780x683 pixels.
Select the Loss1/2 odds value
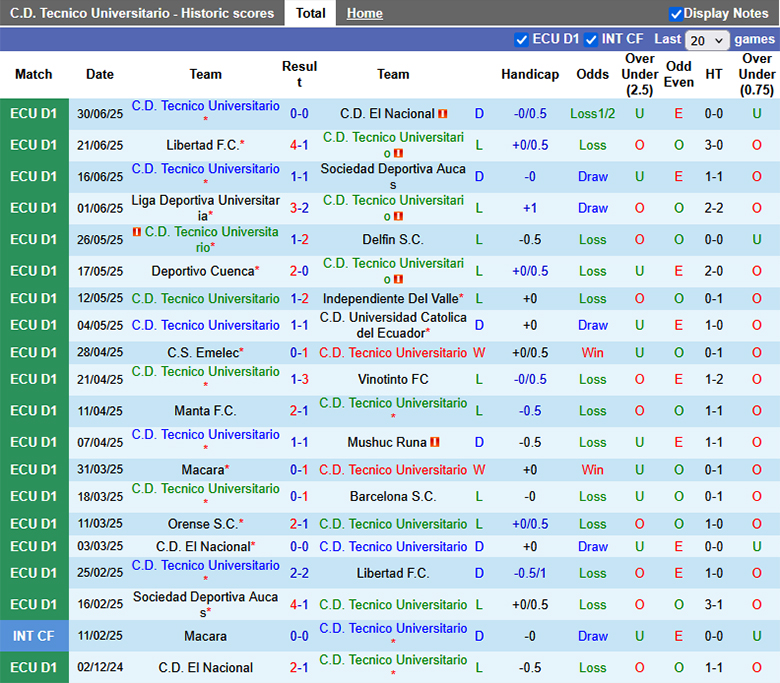pos(592,114)
